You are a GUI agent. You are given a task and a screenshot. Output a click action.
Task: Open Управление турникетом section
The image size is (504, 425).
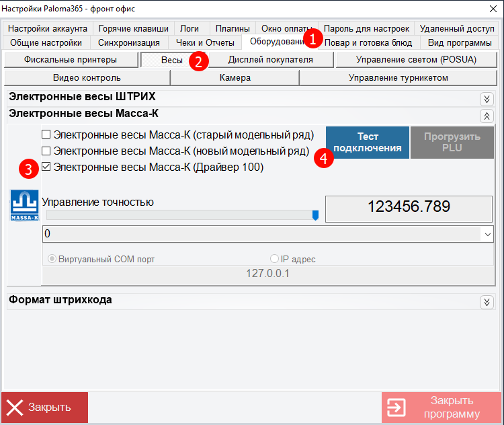point(398,78)
